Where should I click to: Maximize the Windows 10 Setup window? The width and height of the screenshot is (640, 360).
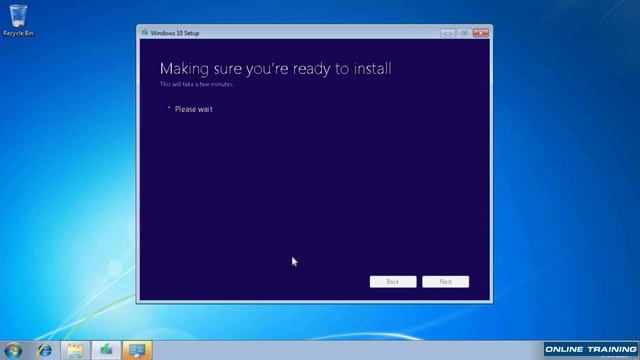(x=464, y=33)
